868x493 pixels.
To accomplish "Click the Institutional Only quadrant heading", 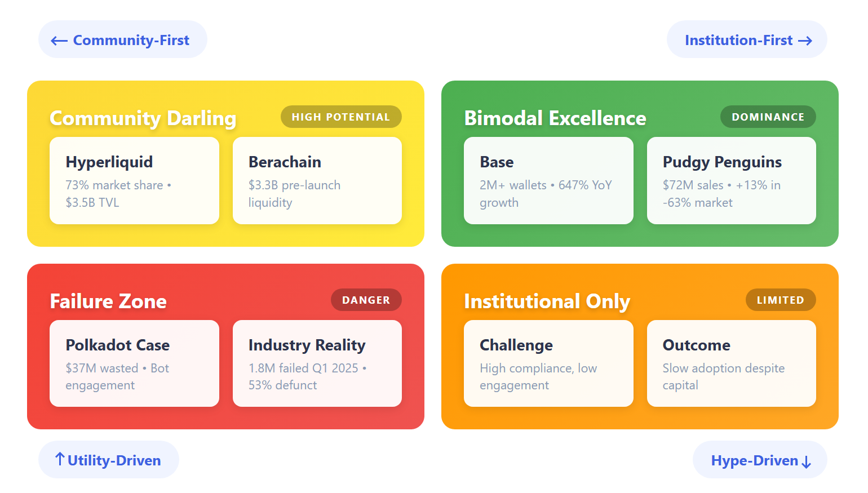I will pos(547,301).
